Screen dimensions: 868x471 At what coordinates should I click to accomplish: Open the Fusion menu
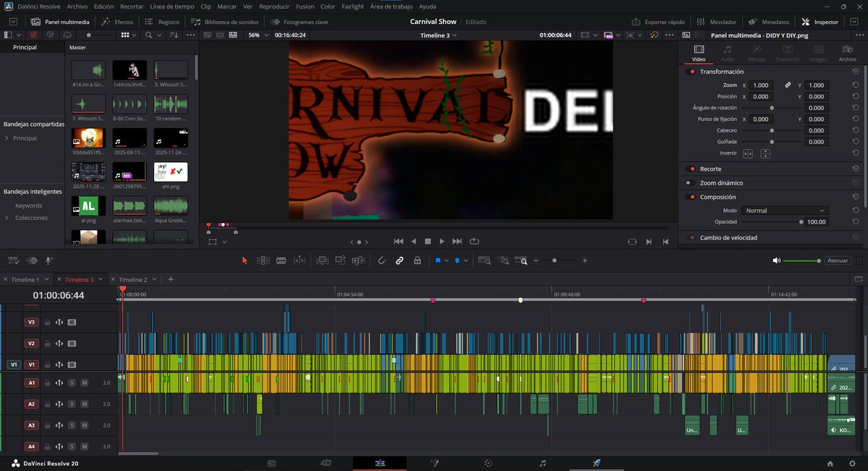305,7
